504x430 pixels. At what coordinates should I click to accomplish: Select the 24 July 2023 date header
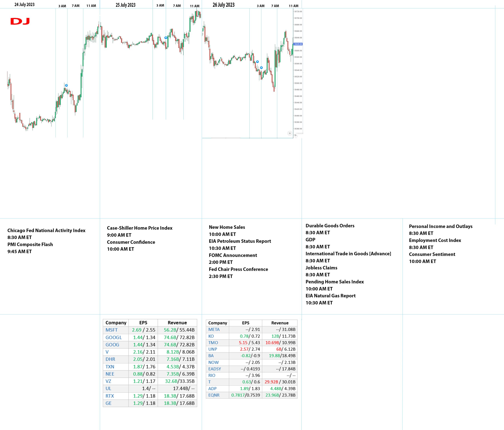click(x=25, y=5)
